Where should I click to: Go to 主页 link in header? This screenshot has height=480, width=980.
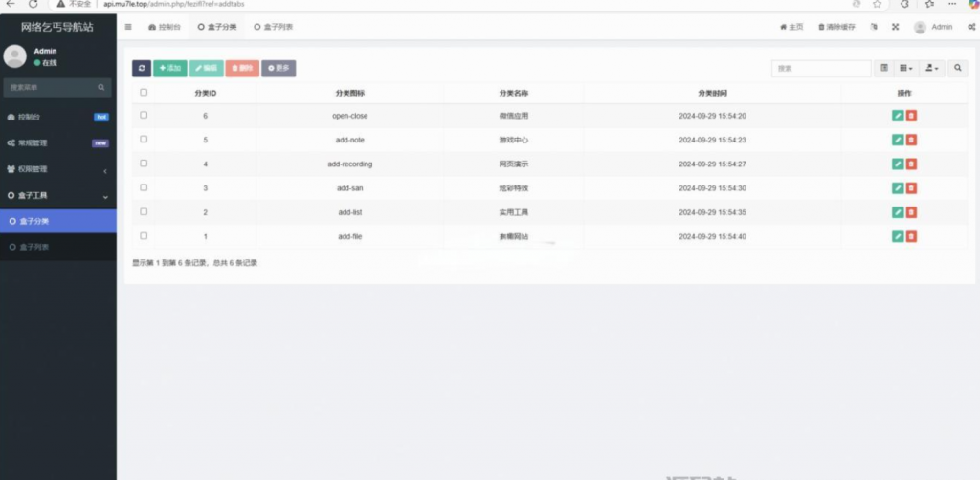click(x=791, y=27)
